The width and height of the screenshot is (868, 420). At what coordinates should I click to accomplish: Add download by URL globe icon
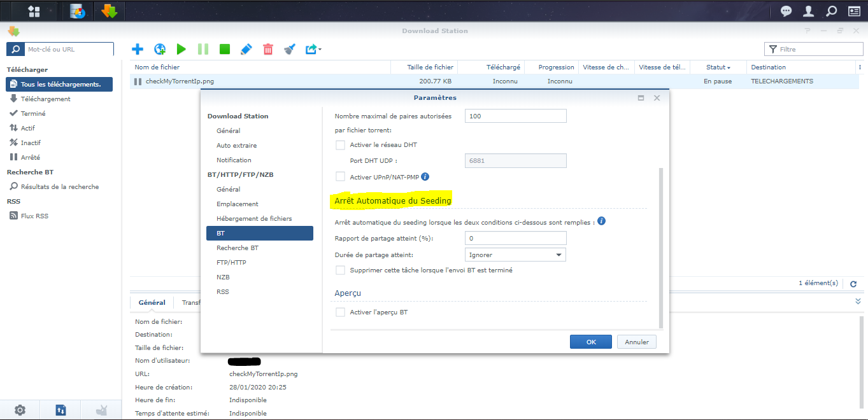coord(160,49)
